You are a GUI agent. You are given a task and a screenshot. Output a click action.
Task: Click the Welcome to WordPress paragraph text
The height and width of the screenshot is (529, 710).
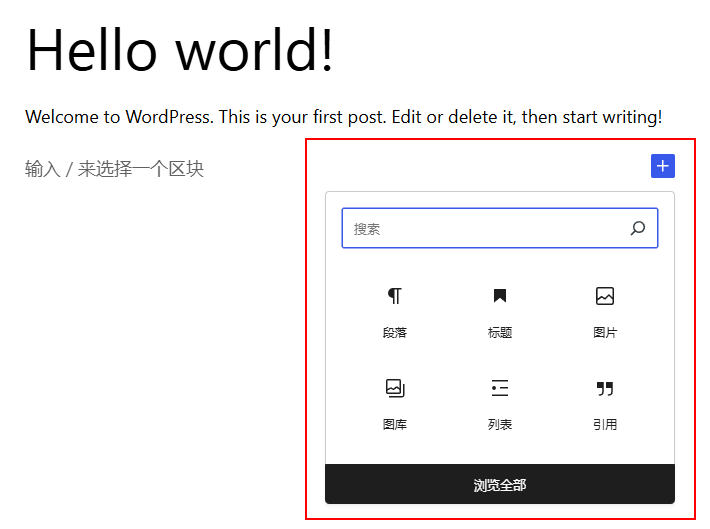(344, 117)
